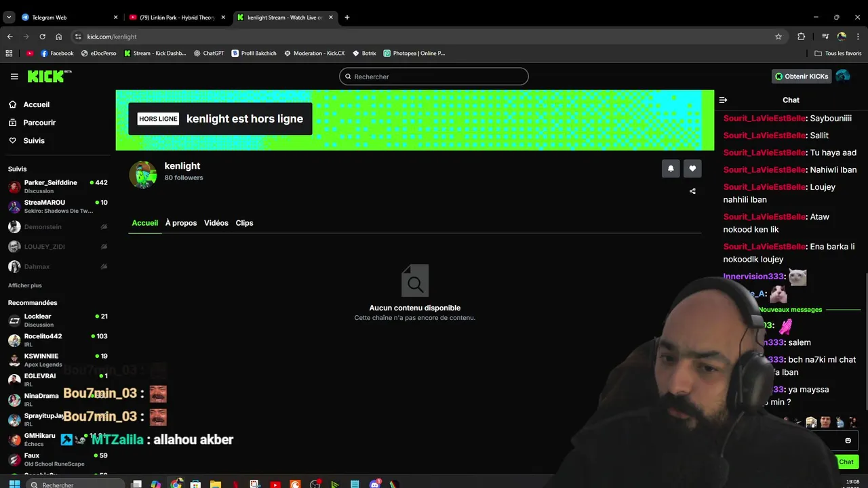Click the Rechercher search field on Kick

pos(434,77)
